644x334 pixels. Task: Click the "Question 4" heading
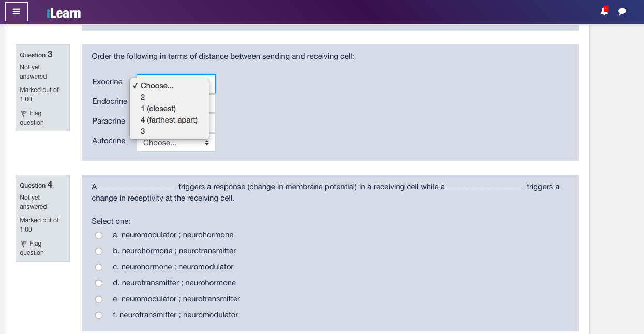[36, 185]
